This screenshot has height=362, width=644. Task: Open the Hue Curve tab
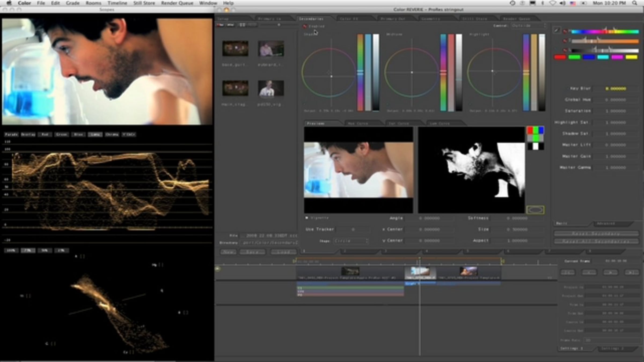point(358,123)
